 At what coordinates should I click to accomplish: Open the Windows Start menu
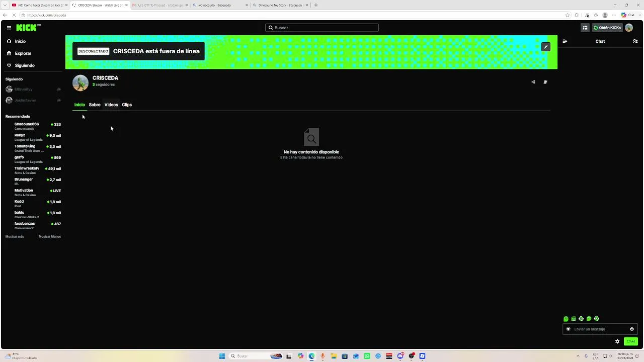(222, 356)
